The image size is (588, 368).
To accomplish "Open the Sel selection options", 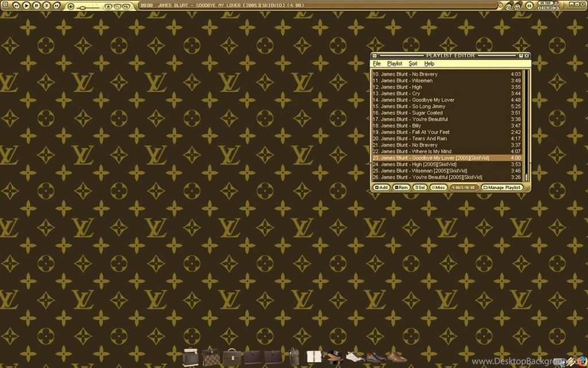I will click(419, 187).
